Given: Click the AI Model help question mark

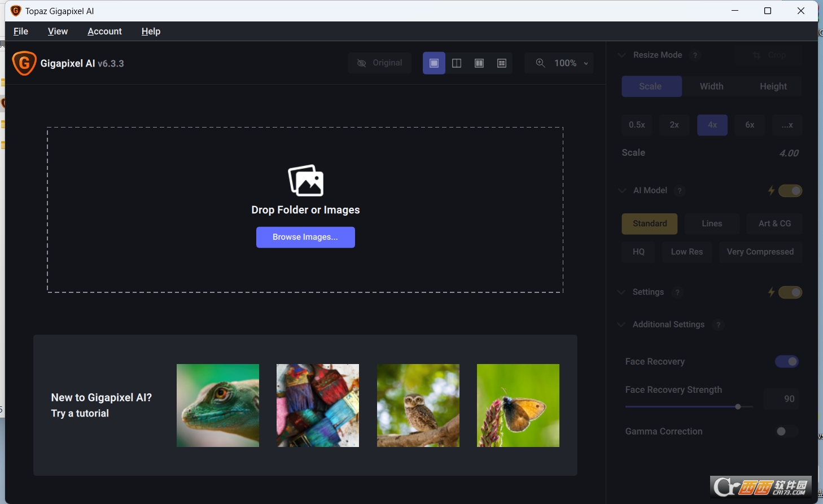Looking at the screenshot, I should 680,191.
